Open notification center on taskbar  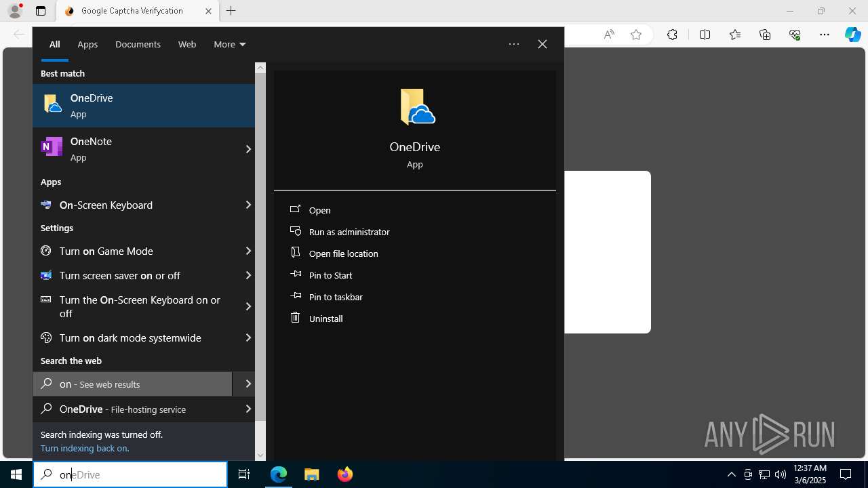pos(846,474)
